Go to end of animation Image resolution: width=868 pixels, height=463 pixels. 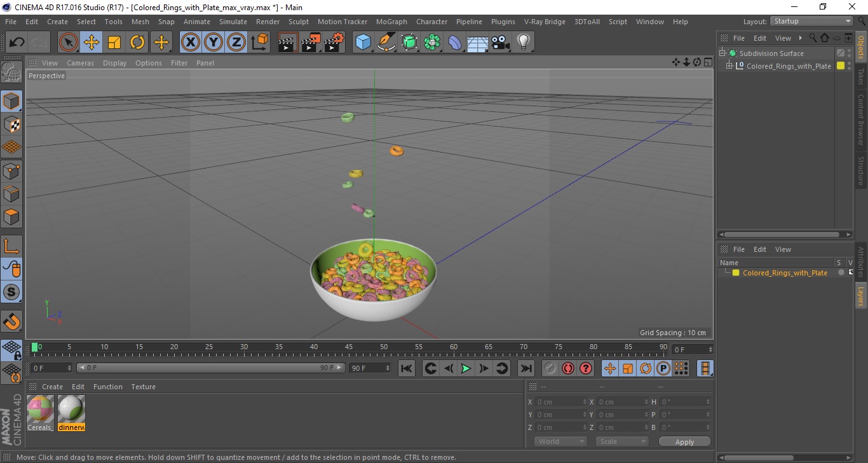click(526, 368)
